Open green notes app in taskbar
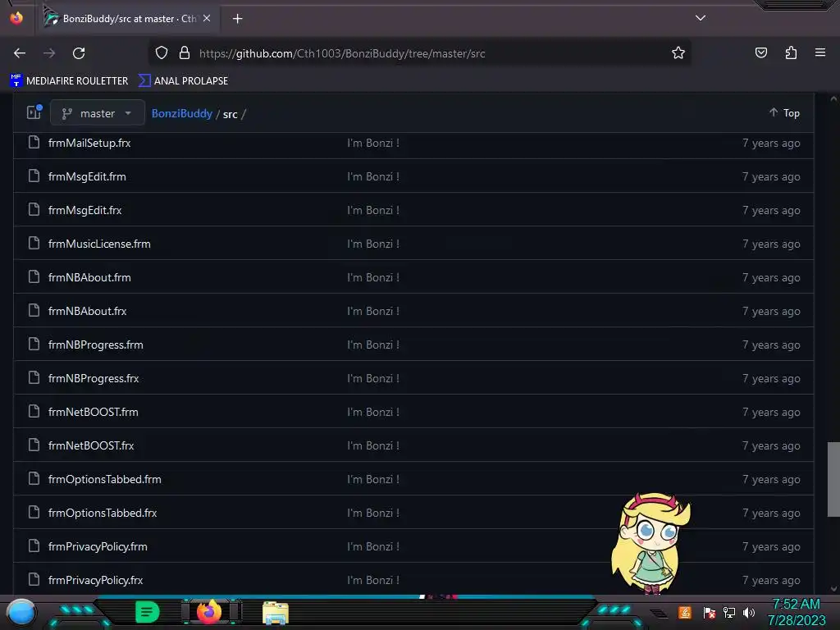This screenshot has width=840, height=630. pos(147,612)
